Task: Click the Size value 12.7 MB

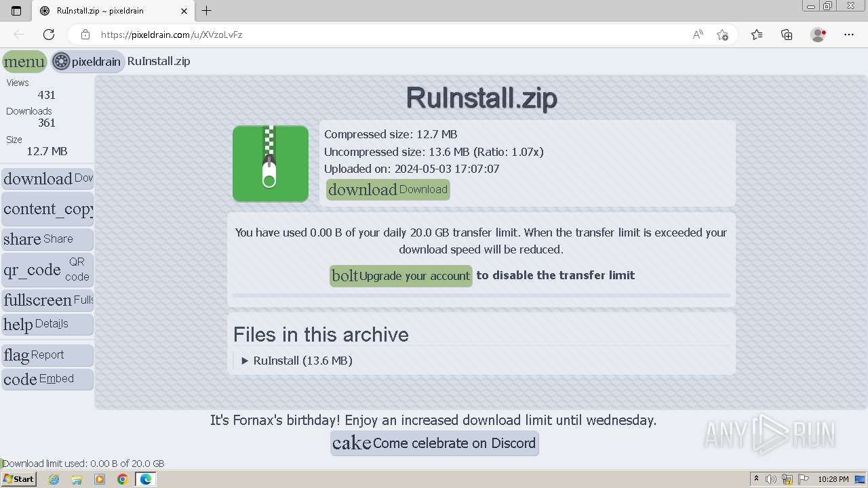Action: (x=47, y=151)
